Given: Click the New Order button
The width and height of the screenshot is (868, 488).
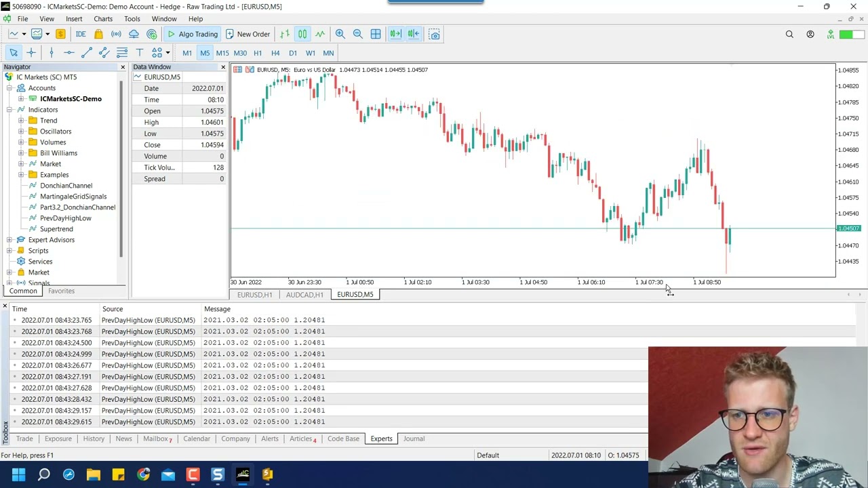Looking at the screenshot, I should click(248, 34).
